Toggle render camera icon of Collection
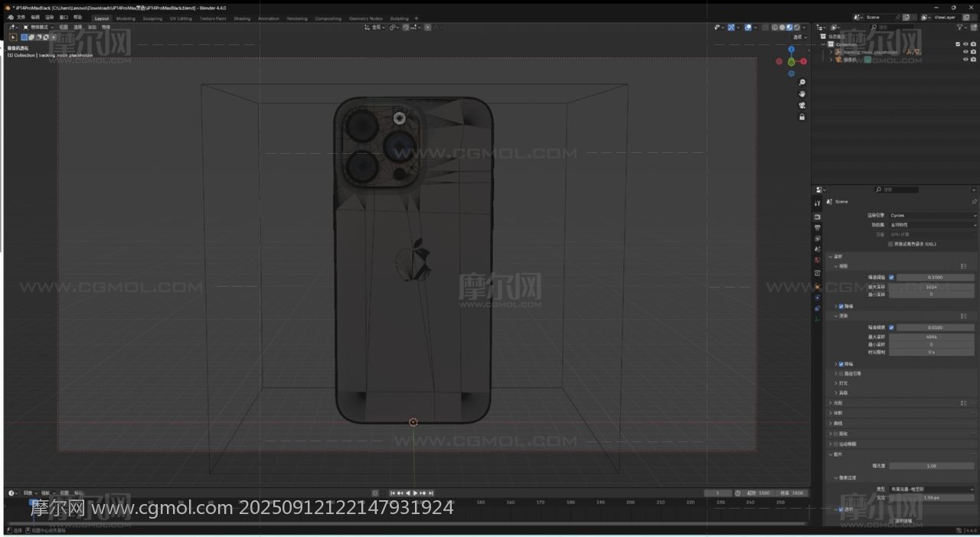Viewport: 980px width, 537px height. click(973, 44)
